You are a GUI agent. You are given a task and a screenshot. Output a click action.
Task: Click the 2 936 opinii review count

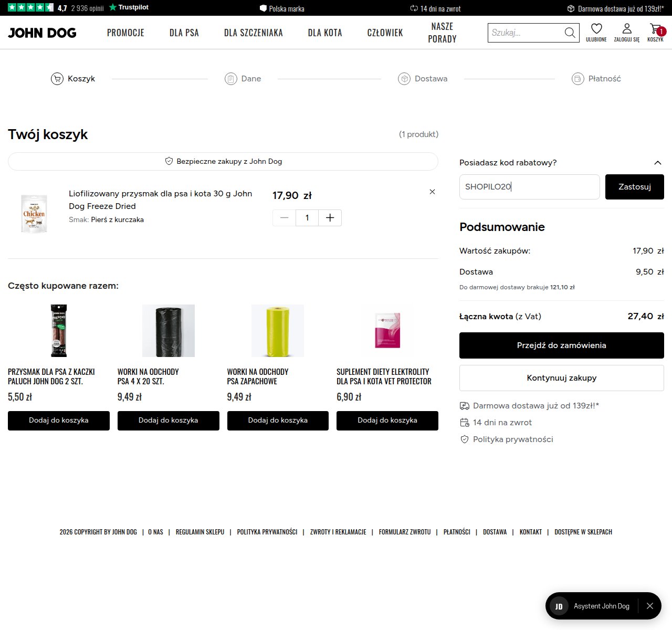point(88,8)
